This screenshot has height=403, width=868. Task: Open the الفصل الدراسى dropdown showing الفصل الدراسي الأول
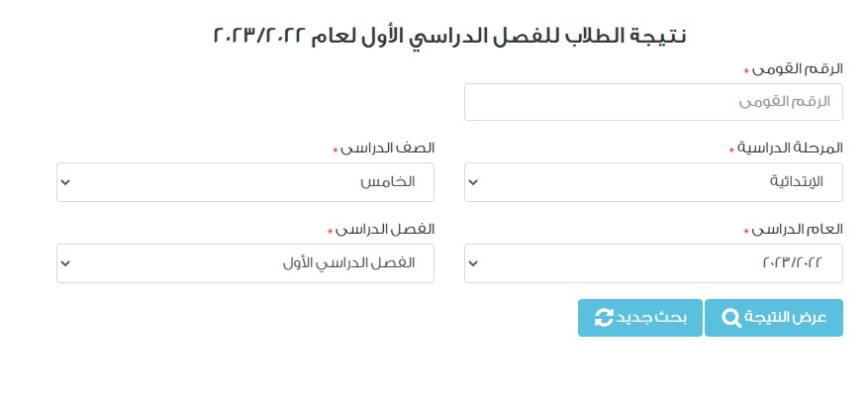pyautogui.click(x=245, y=263)
